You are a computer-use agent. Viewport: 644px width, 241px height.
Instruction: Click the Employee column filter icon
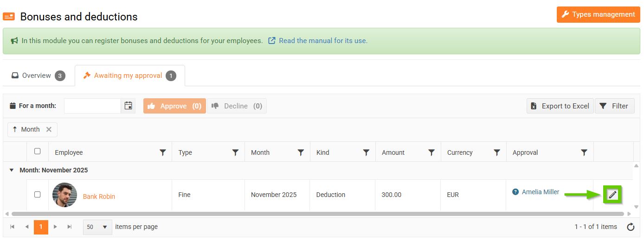tap(163, 152)
